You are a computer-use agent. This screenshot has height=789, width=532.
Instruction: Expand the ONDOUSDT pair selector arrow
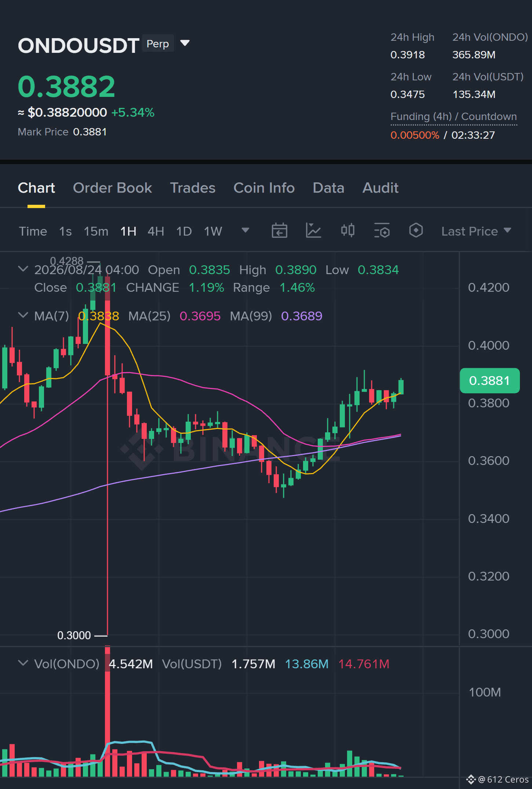click(185, 43)
